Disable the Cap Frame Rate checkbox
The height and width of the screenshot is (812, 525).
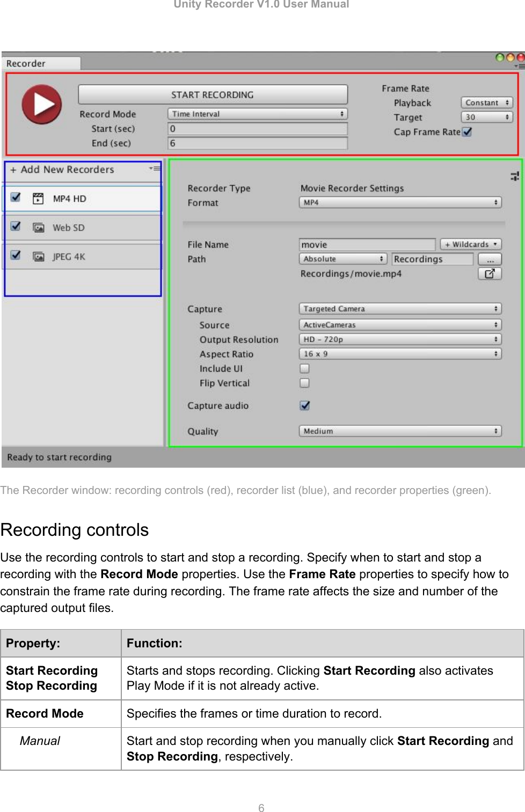coord(467,132)
